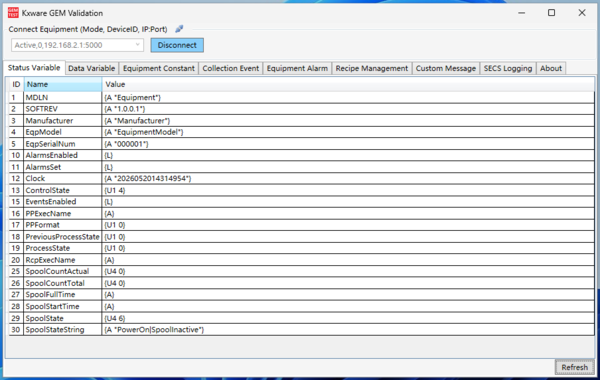Show the About tab
The image size is (600, 380).
(x=551, y=68)
